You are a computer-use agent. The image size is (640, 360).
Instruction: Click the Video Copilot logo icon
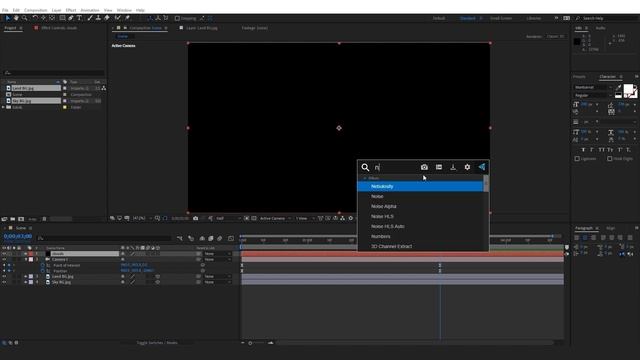pos(482,167)
